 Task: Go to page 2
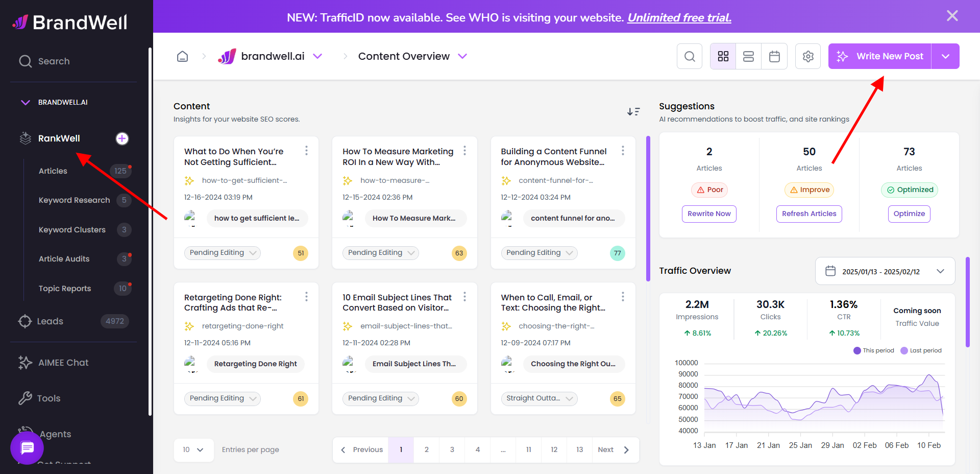tap(427, 450)
